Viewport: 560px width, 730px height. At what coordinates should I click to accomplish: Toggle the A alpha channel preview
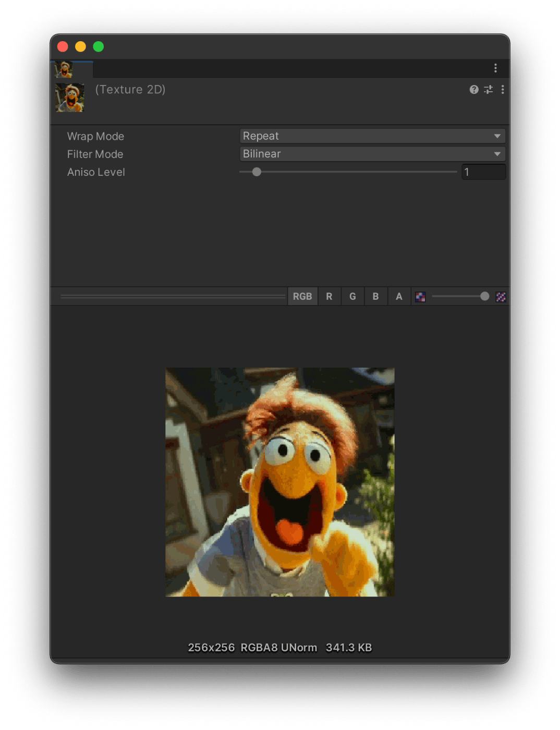point(399,297)
